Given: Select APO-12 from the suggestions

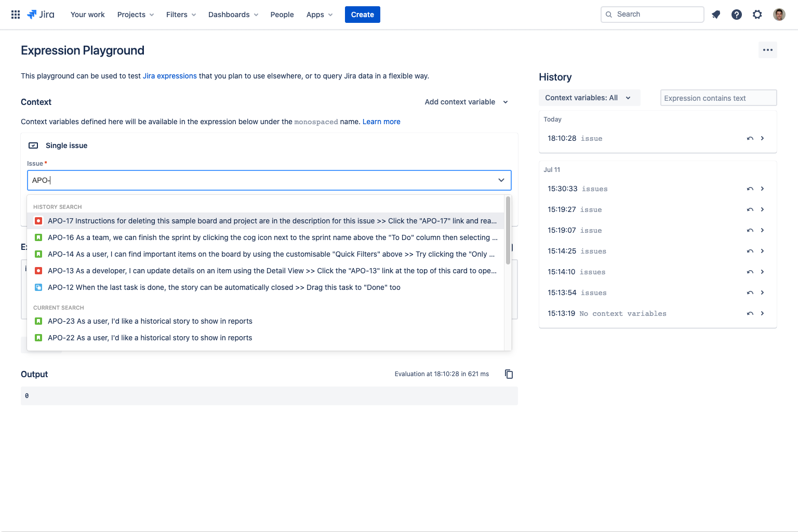Looking at the screenshot, I should click(265, 287).
